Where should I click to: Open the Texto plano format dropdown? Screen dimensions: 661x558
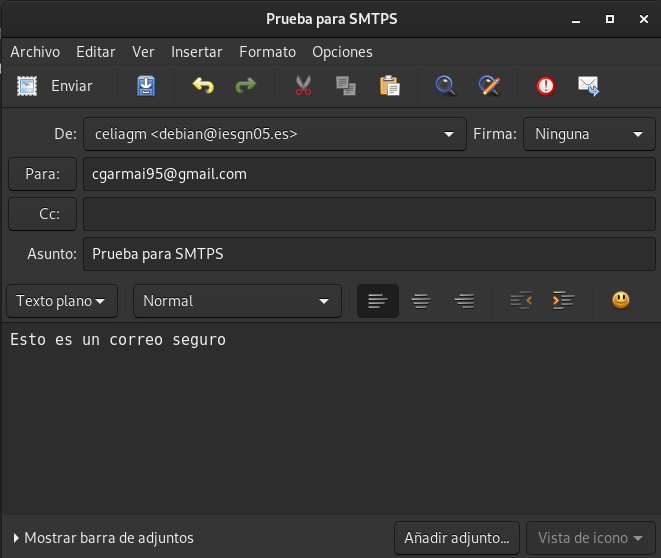(x=61, y=300)
